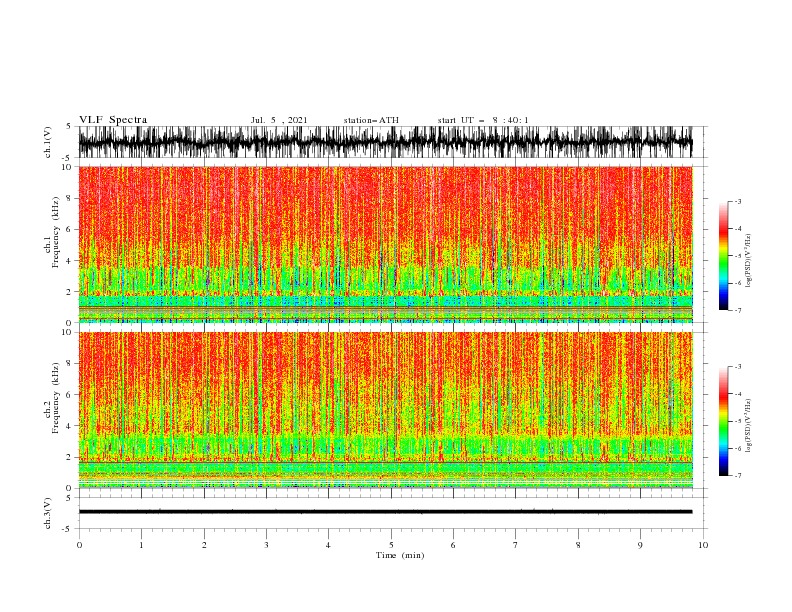Screen dimensions: 792x612
Task: Click inside the ch.1 spectrogram panel
Action: 385,244
